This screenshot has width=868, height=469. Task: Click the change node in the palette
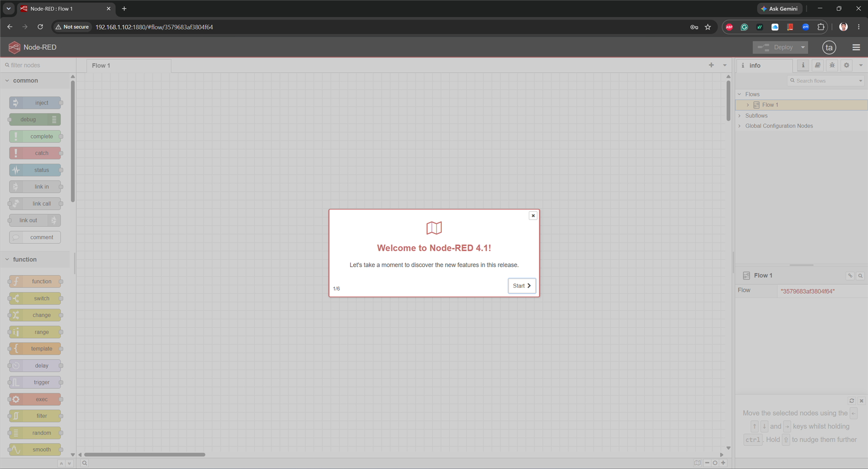pos(35,315)
